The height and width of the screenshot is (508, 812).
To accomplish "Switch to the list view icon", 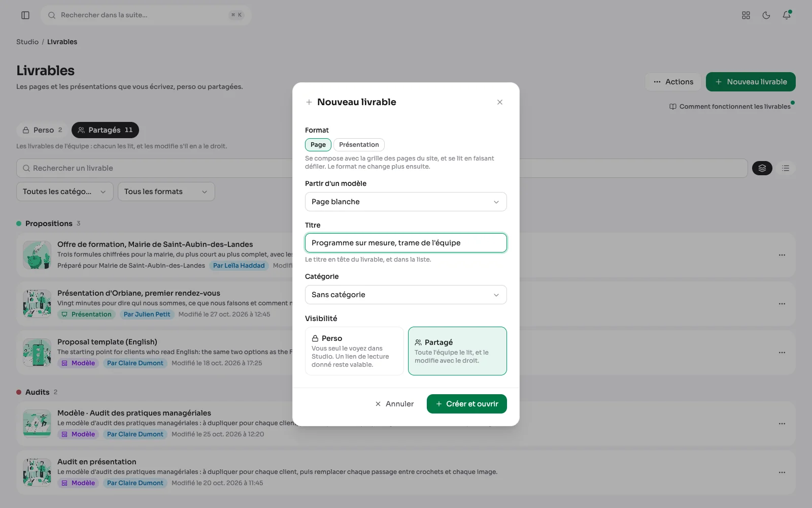I will click(786, 168).
